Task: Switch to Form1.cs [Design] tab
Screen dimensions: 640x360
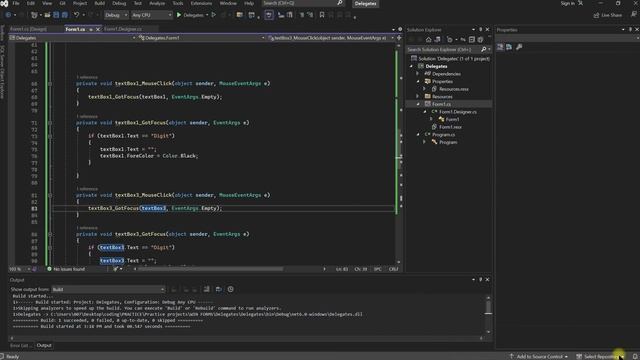Action: point(28,29)
